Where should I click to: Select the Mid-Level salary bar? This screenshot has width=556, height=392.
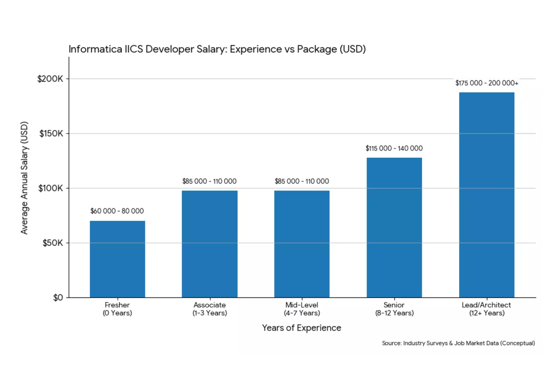[302, 244]
